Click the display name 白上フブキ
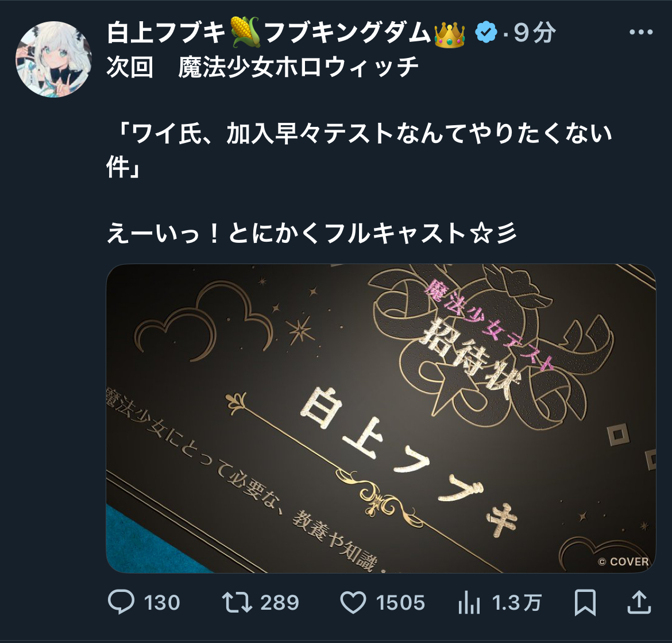The image size is (672, 643). [167, 33]
